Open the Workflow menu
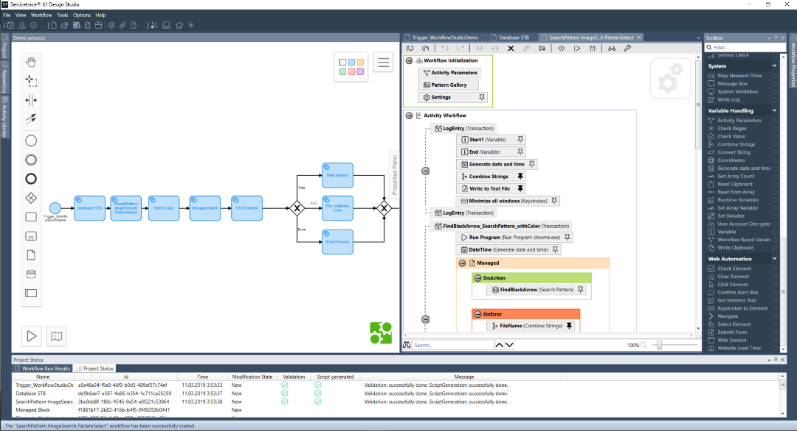 41,16
